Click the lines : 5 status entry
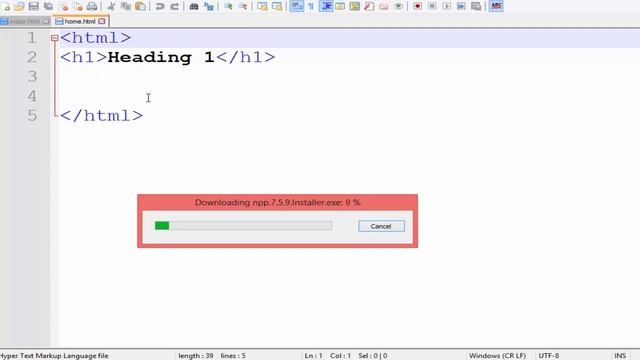Image resolution: width=640 pixels, height=360 pixels. click(x=233, y=356)
